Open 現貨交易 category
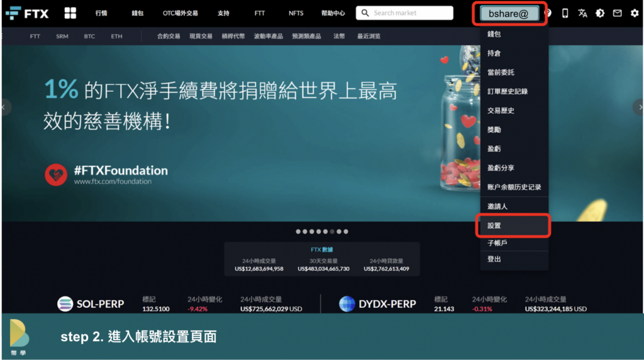The width and height of the screenshot is (644, 360). tap(201, 36)
